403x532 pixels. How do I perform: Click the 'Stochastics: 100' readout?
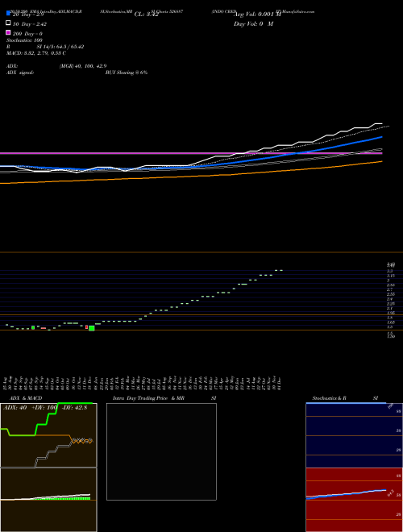24,40
